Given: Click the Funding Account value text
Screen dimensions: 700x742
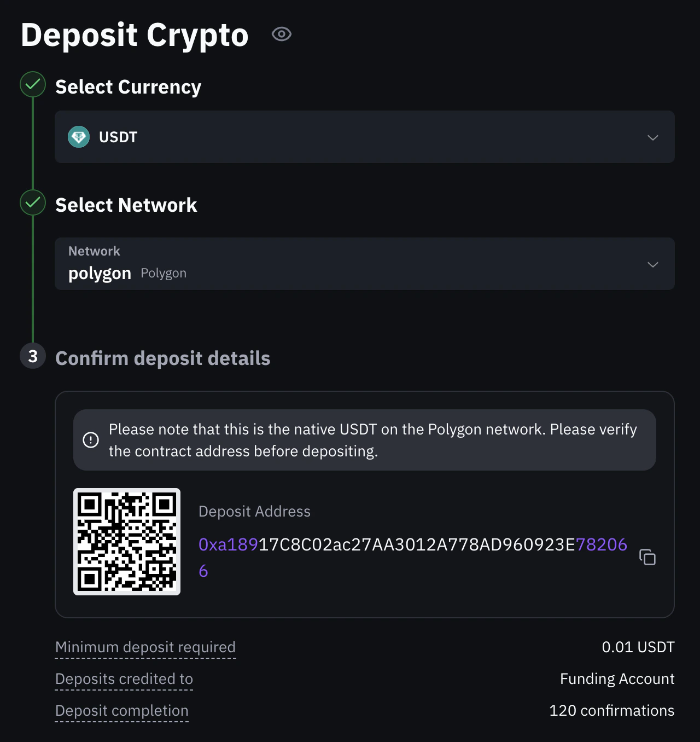Looking at the screenshot, I should pos(616,679).
